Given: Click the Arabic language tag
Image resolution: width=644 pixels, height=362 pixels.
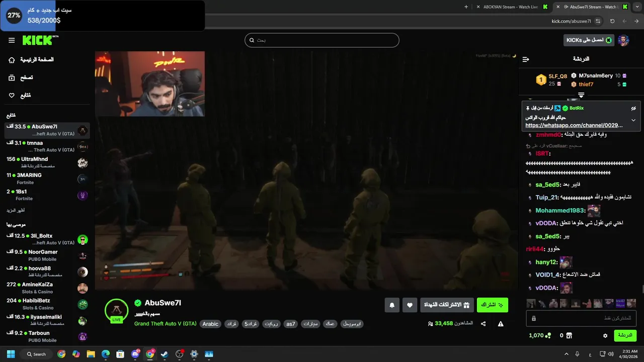Looking at the screenshot, I should (210, 324).
